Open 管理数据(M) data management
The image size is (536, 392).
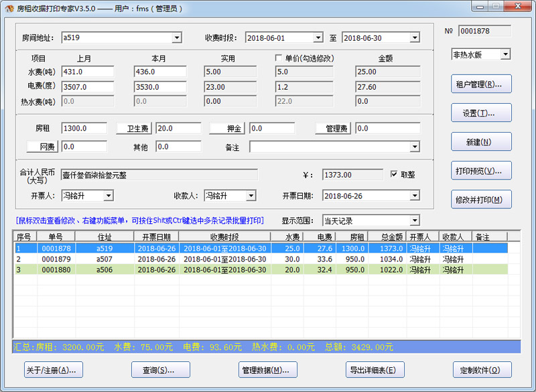pos(268,370)
